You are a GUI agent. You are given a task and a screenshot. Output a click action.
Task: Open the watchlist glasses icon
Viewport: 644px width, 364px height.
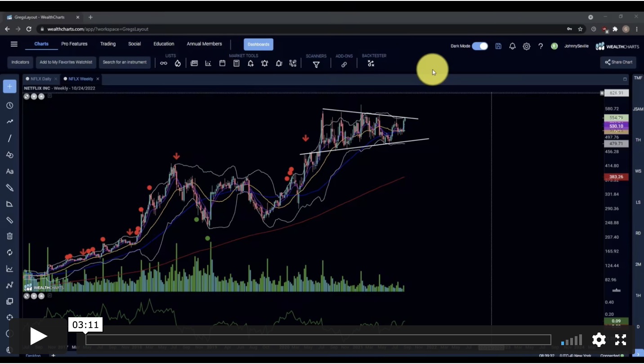[x=164, y=63]
